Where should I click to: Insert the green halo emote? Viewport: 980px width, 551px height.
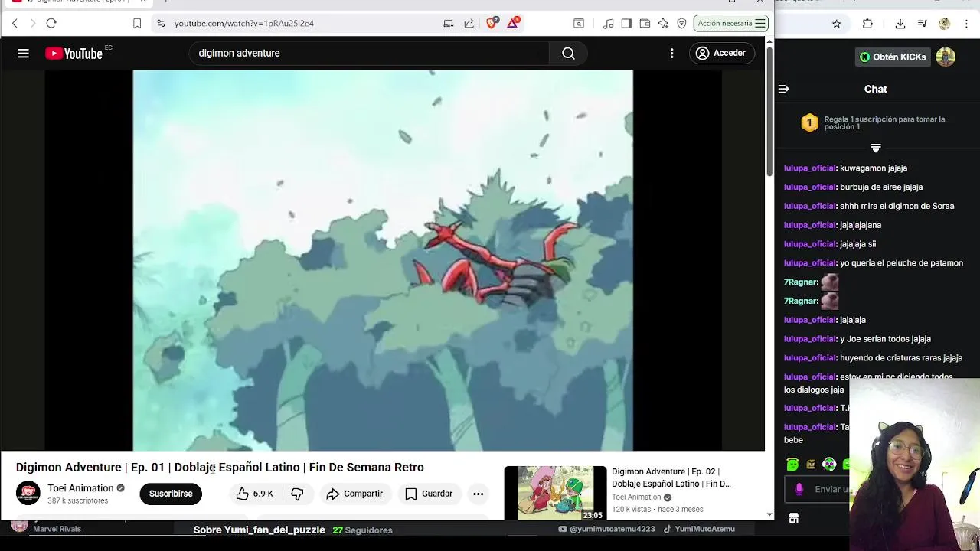tap(792, 464)
